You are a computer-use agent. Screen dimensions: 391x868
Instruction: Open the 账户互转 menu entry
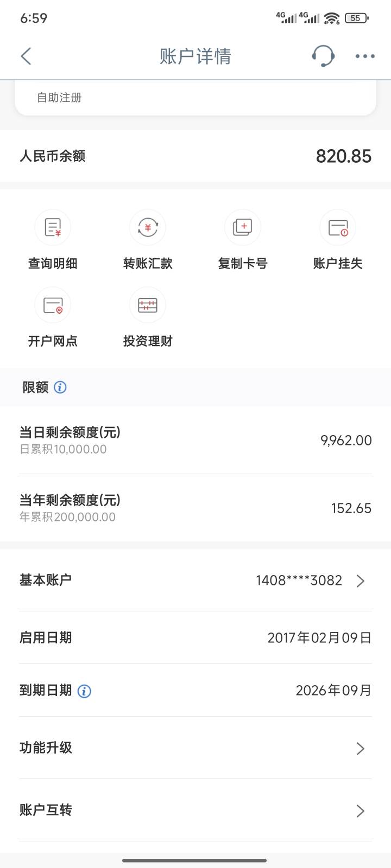pos(46,810)
